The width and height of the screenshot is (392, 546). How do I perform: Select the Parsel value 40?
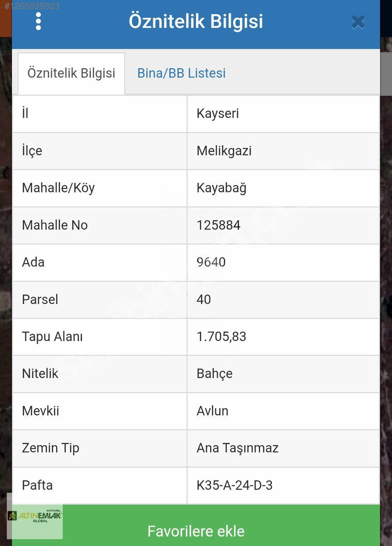pyautogui.click(x=204, y=299)
